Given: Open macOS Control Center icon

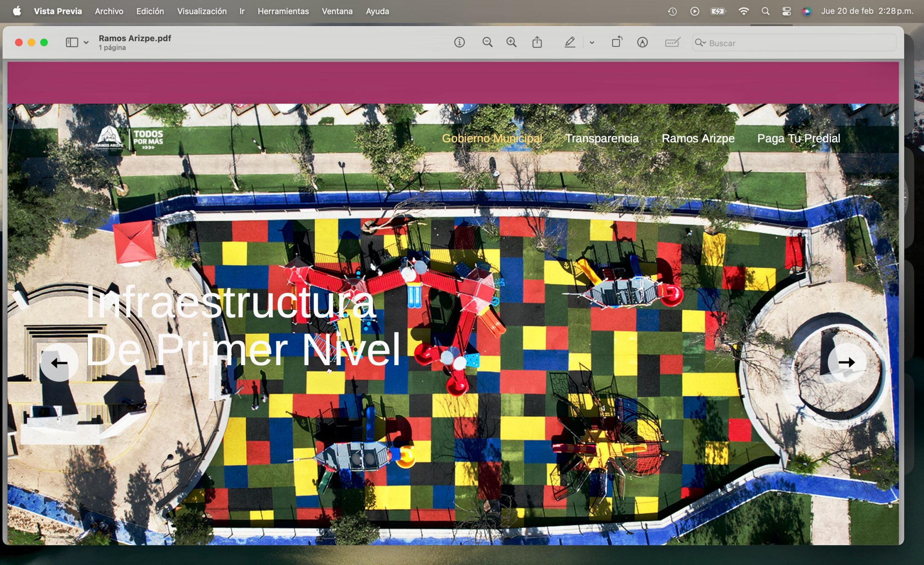Looking at the screenshot, I should click(786, 11).
